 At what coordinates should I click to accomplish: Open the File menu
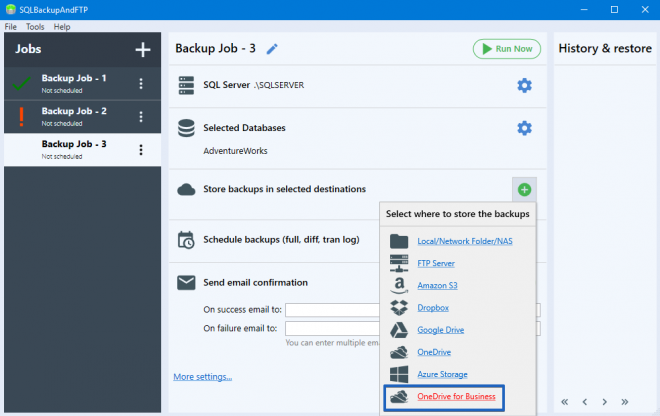point(11,27)
